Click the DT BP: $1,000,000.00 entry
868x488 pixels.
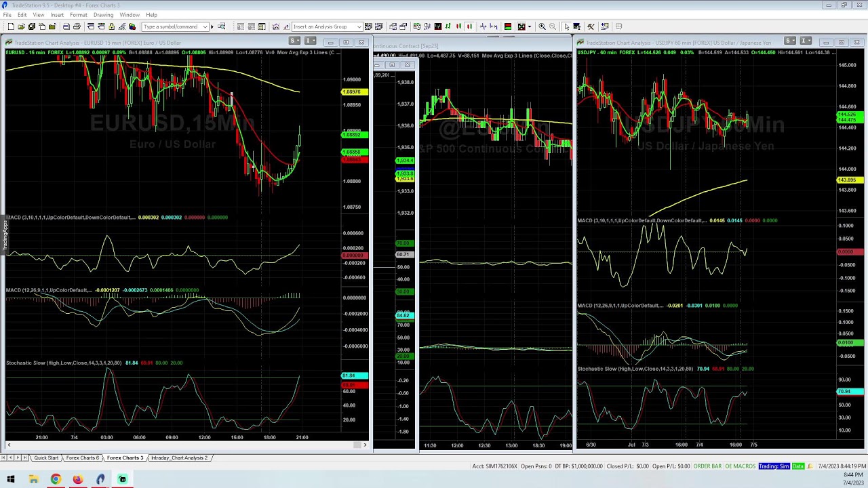580,466
